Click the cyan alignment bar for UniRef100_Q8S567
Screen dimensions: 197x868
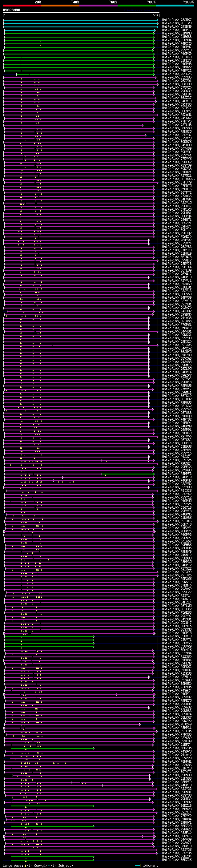click(81, 20)
